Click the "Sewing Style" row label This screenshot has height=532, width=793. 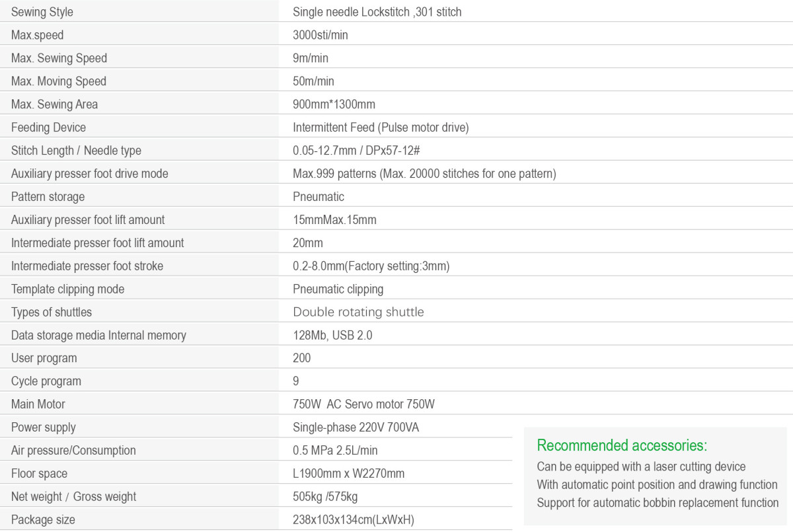42,12
